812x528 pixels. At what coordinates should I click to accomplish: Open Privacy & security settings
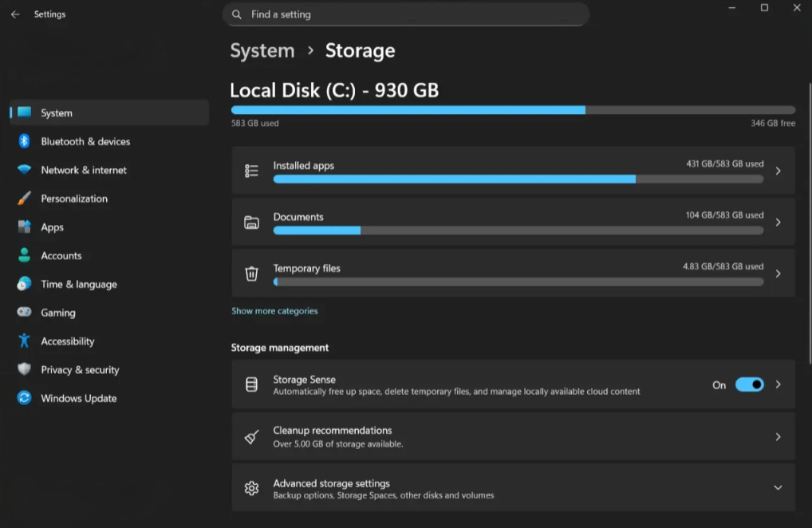coord(109,369)
